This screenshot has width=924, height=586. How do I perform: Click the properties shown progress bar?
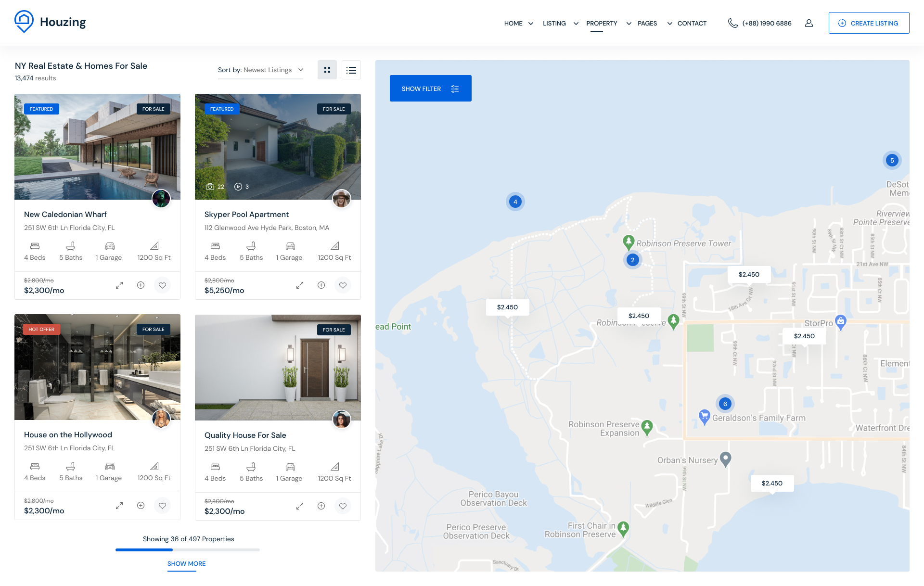(188, 550)
